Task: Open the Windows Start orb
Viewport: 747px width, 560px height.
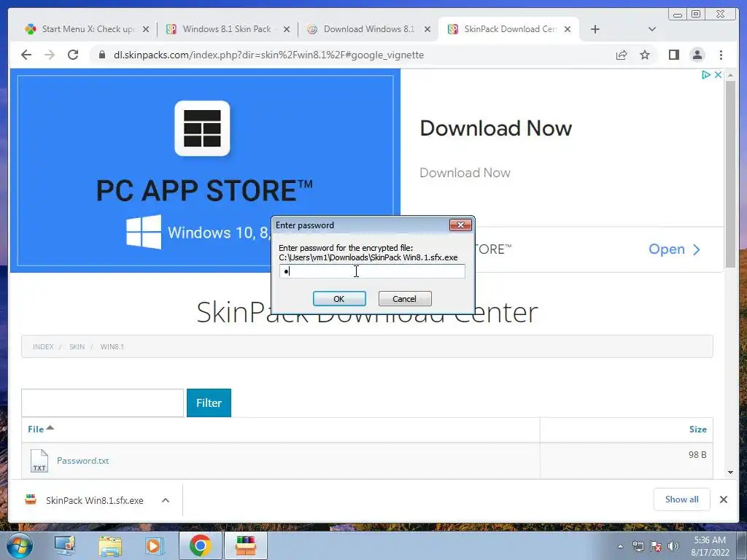Action: click(x=20, y=545)
